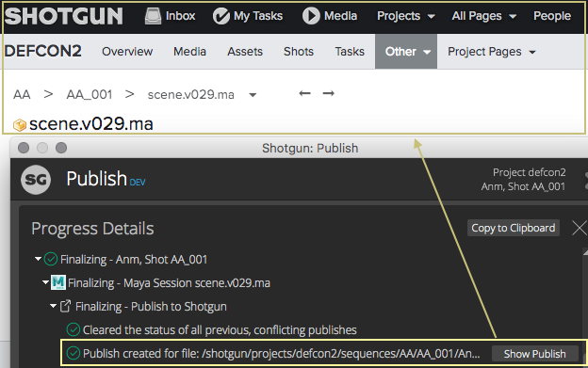Viewport: 588px width, 368px height.
Task: Click the AA_001 breadcrumb link
Action: point(90,94)
